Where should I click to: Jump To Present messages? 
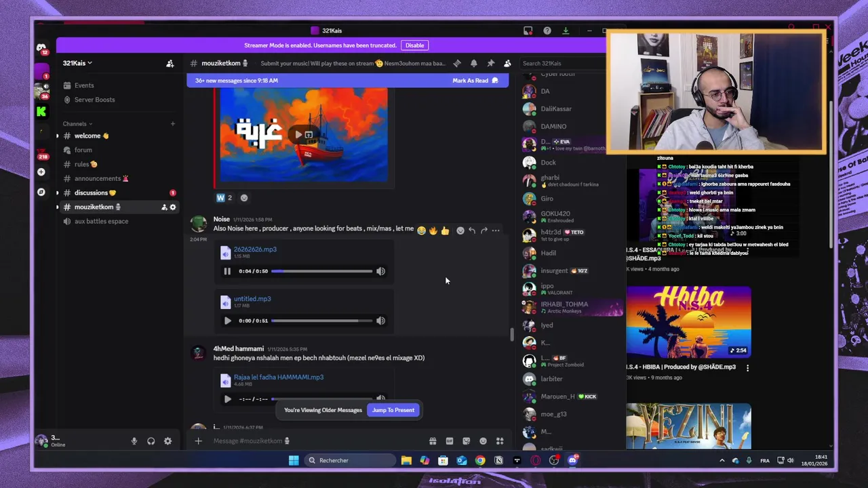[x=393, y=410]
